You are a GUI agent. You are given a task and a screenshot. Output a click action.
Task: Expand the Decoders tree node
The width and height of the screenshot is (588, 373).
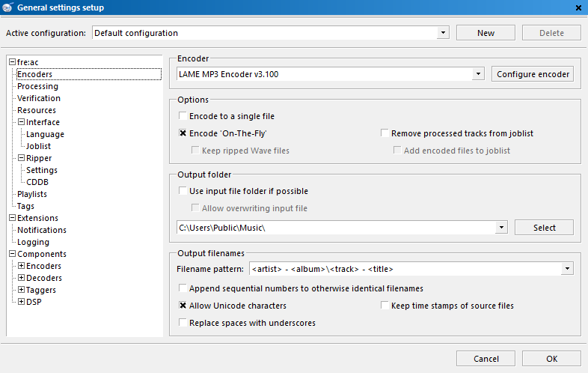coord(22,278)
